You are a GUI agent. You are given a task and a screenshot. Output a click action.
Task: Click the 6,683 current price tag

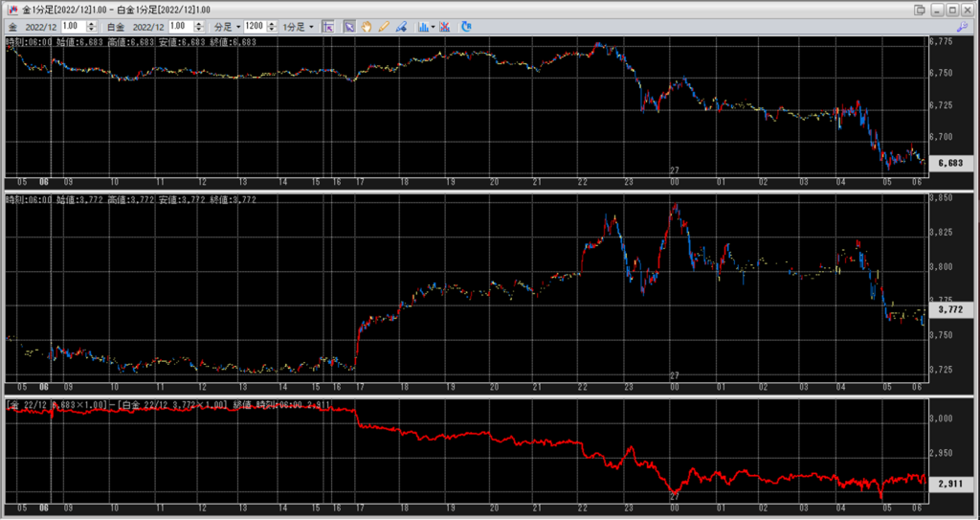(x=950, y=163)
